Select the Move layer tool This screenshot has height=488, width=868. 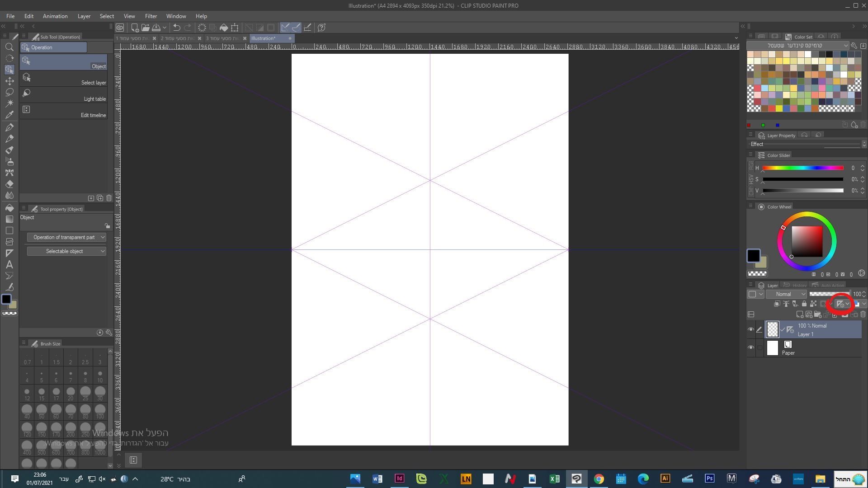pyautogui.click(x=9, y=81)
